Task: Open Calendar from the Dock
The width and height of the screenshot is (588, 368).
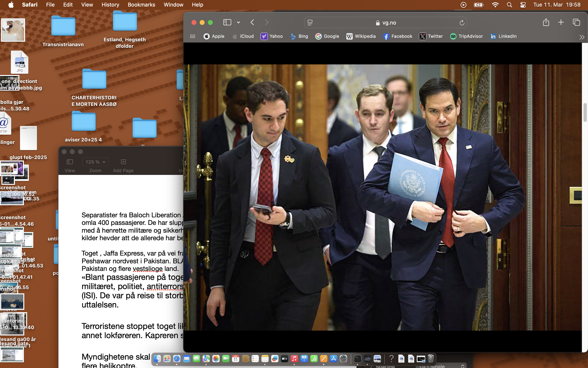Action: click(235, 359)
